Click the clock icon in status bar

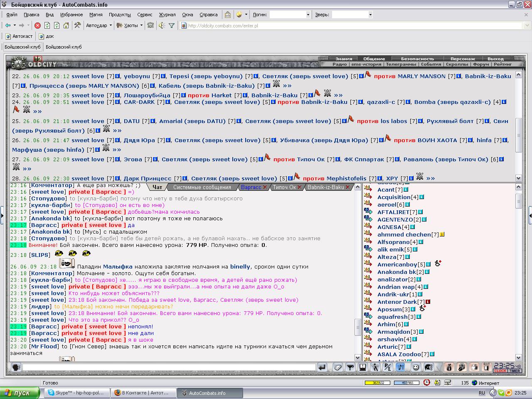click(426, 382)
